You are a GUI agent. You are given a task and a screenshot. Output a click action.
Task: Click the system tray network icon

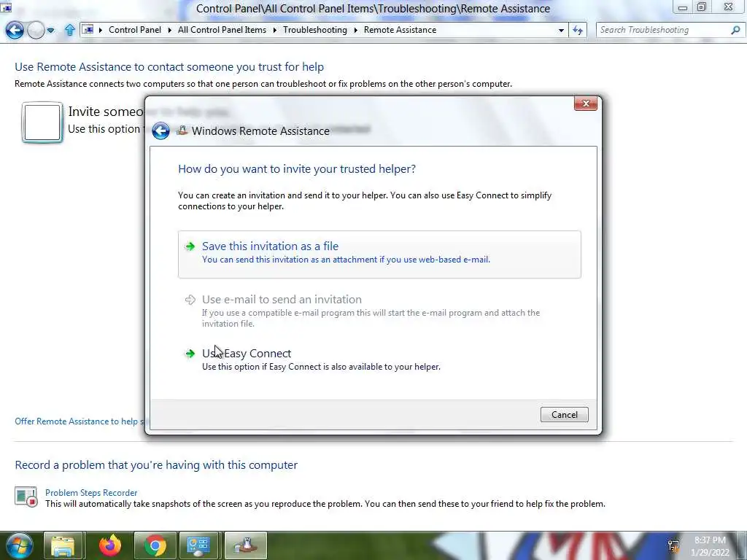click(673, 545)
